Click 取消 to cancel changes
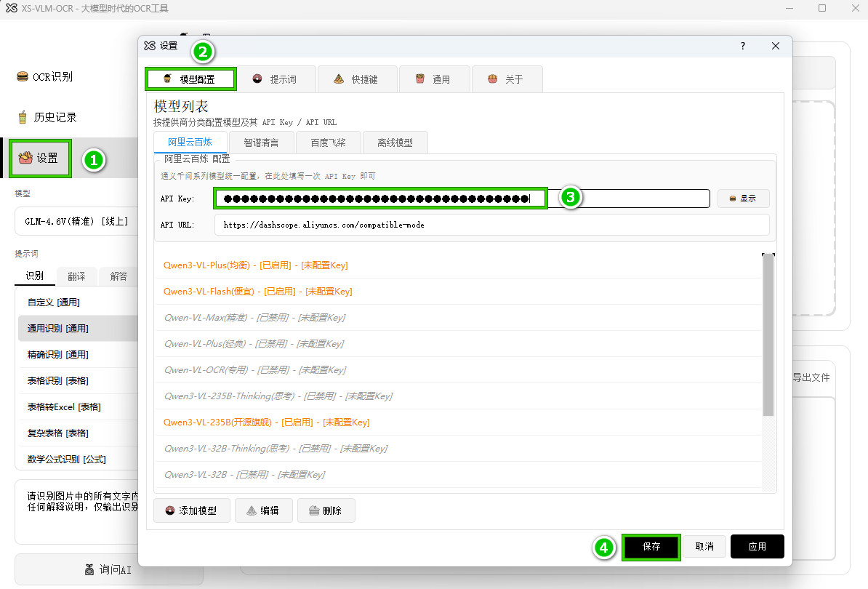This screenshot has width=868, height=589. (x=704, y=547)
